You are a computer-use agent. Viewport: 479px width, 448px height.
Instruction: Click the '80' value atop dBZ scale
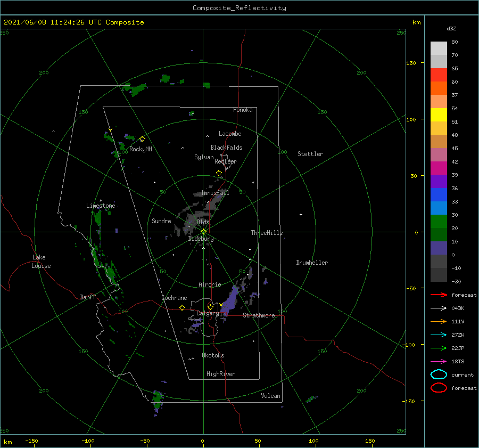point(455,42)
